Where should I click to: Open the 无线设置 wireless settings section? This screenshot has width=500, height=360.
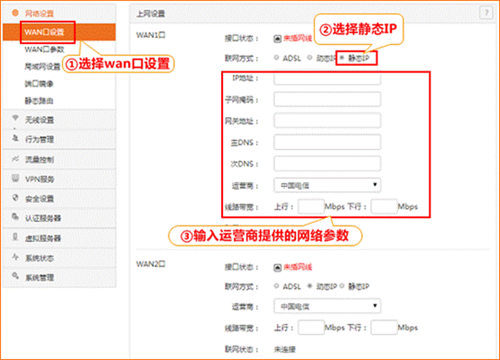point(59,120)
